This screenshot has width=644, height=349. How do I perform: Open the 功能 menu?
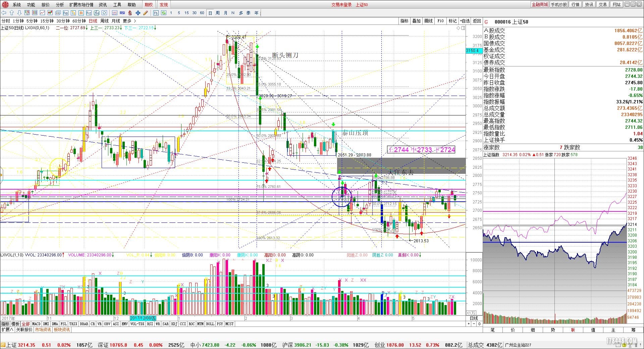click(31, 5)
